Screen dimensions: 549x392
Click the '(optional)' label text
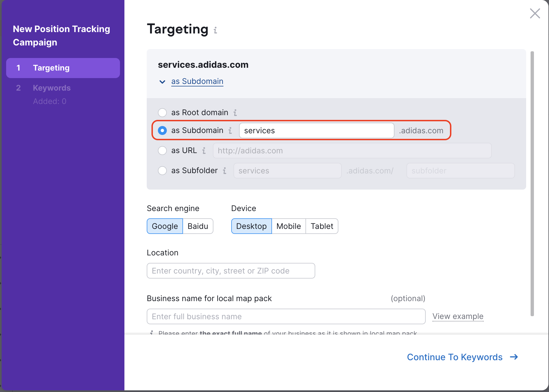[408, 298]
